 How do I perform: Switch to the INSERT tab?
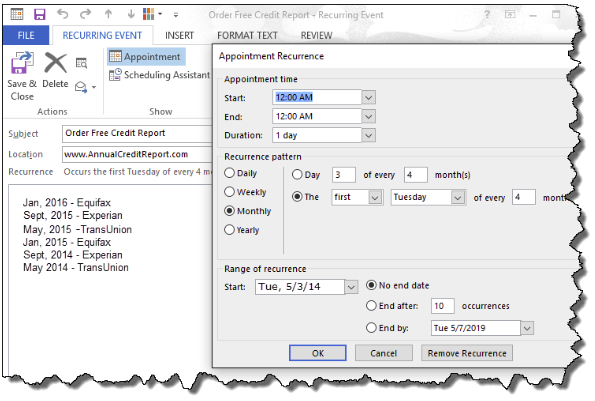click(179, 36)
